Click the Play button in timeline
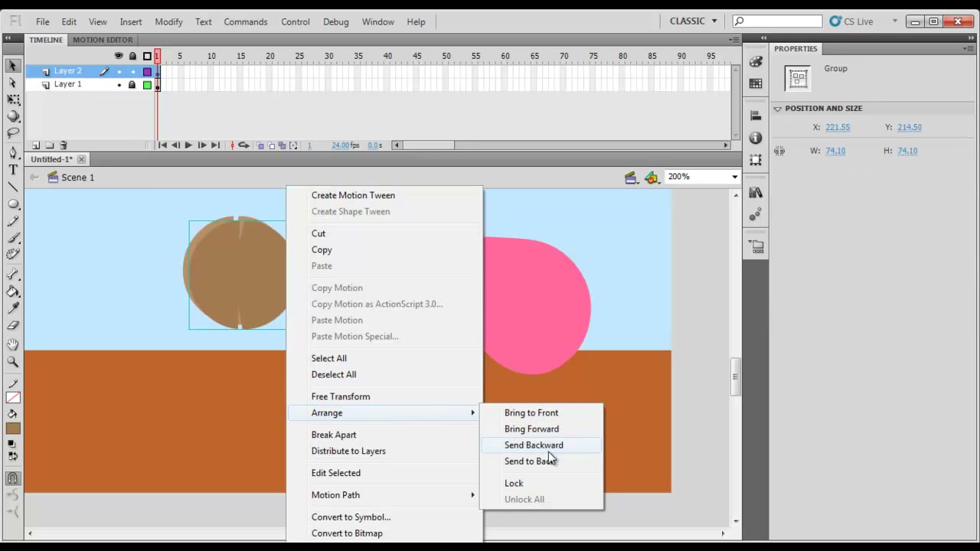Viewport: 980px width, 551px height. pos(188,145)
